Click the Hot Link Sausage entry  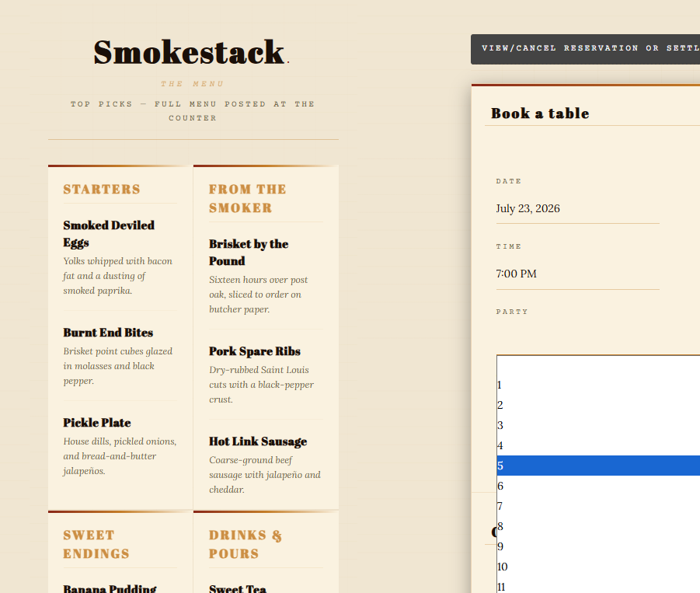tap(258, 441)
